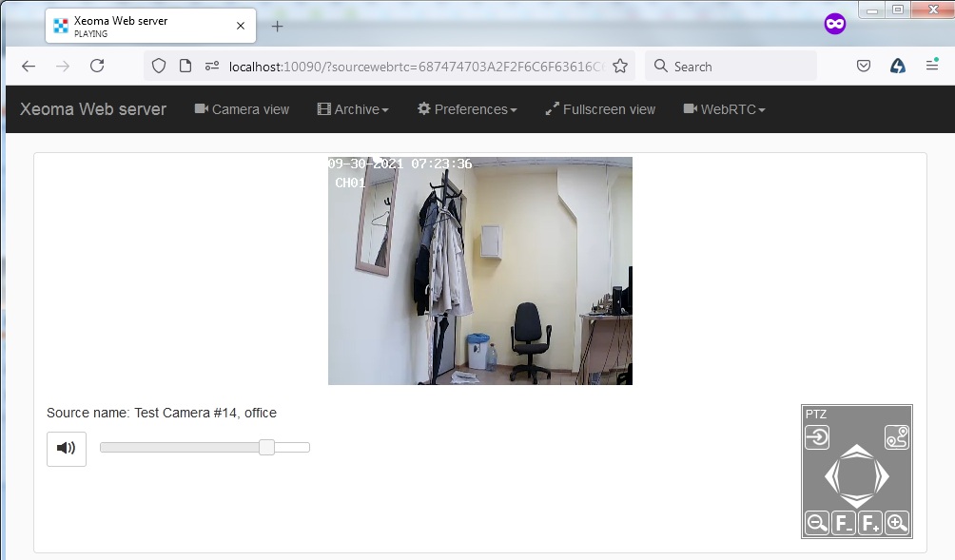Click the page info document icon
Viewport: 955px width, 560px height.
click(x=185, y=66)
